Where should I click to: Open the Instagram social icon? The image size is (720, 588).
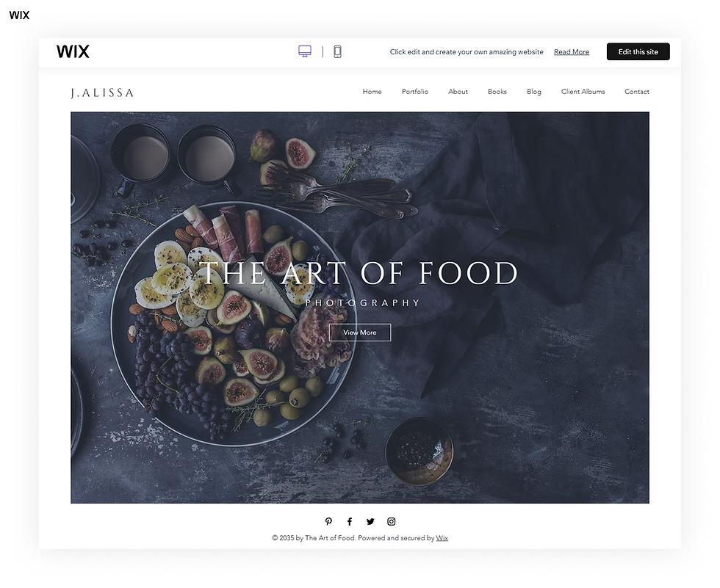[391, 521]
